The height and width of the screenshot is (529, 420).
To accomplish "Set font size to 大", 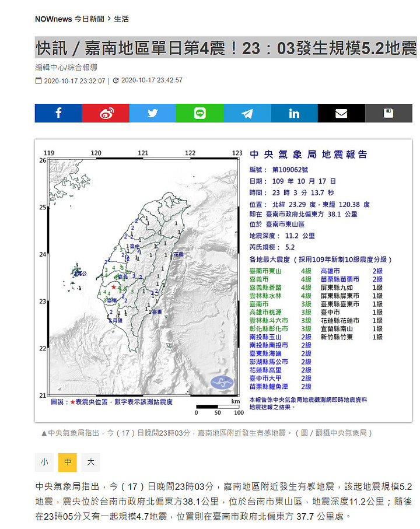I will pyautogui.click(x=91, y=462).
